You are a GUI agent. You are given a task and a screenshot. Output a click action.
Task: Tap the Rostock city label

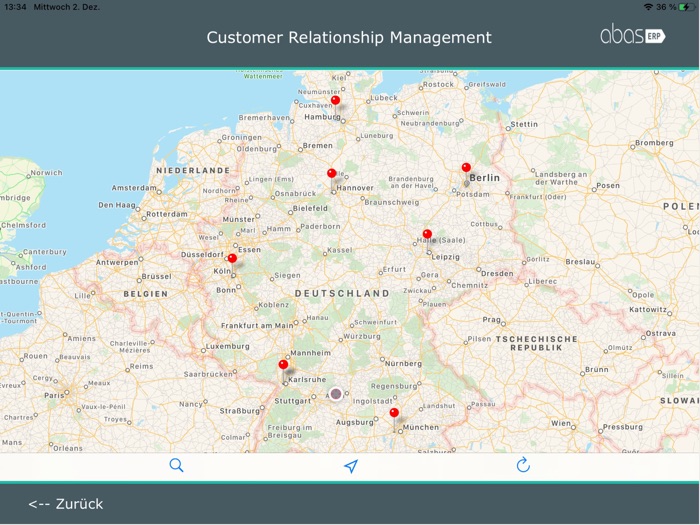click(x=438, y=84)
